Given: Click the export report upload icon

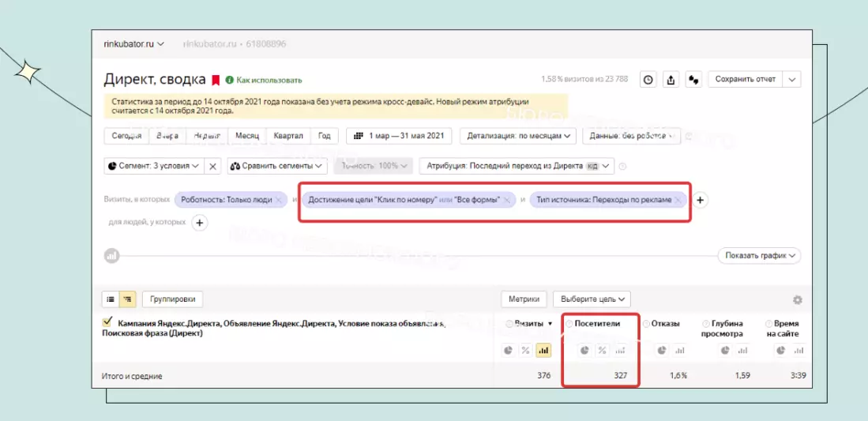Looking at the screenshot, I should pyautogui.click(x=671, y=80).
